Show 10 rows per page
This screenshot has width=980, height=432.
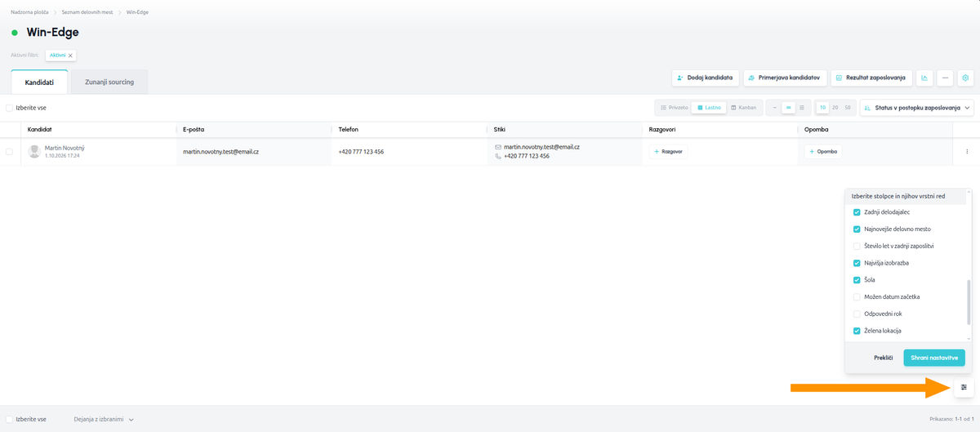click(x=823, y=107)
